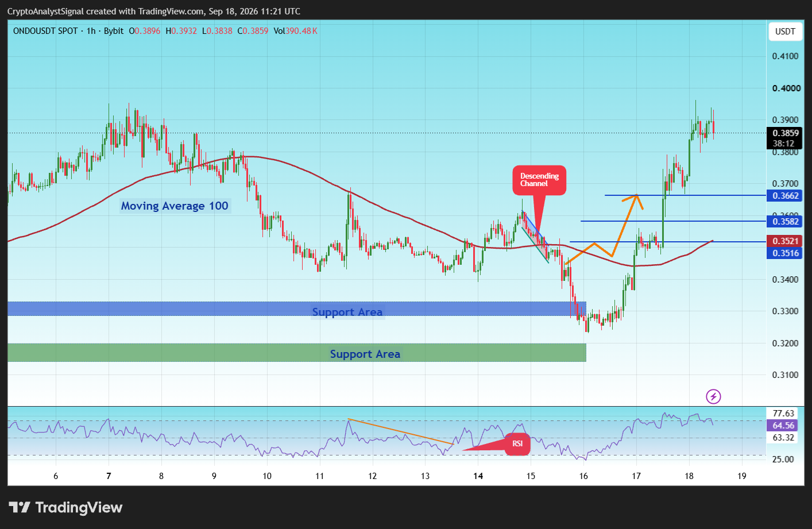The height and width of the screenshot is (529, 812).
Task: Click the current price label 0.3859
Action: click(785, 133)
